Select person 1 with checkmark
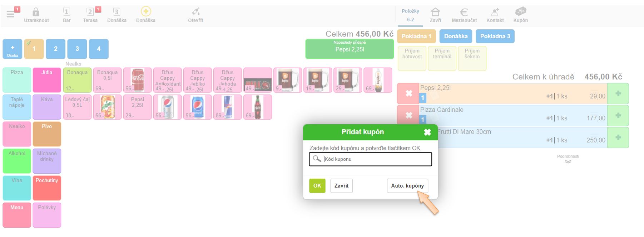644x237 pixels. 34,49
